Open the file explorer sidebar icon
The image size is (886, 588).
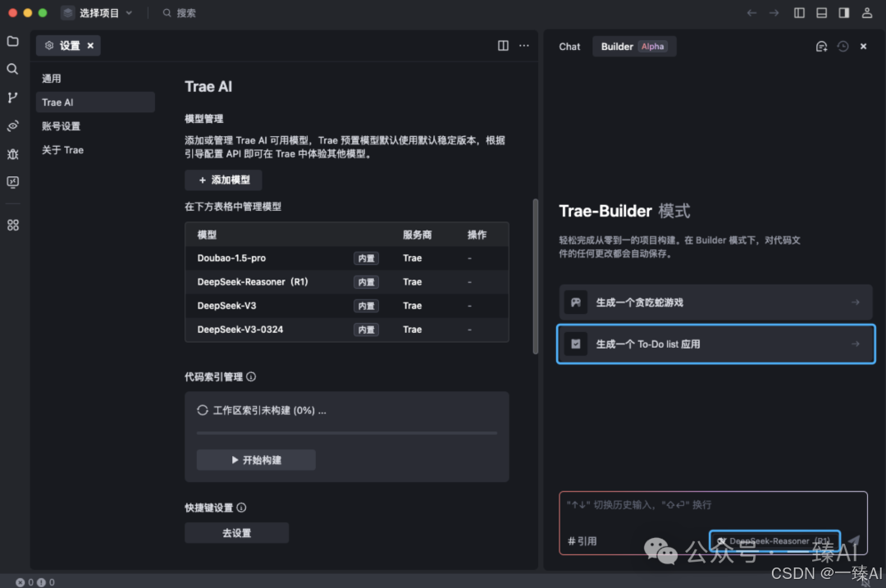pyautogui.click(x=12, y=41)
